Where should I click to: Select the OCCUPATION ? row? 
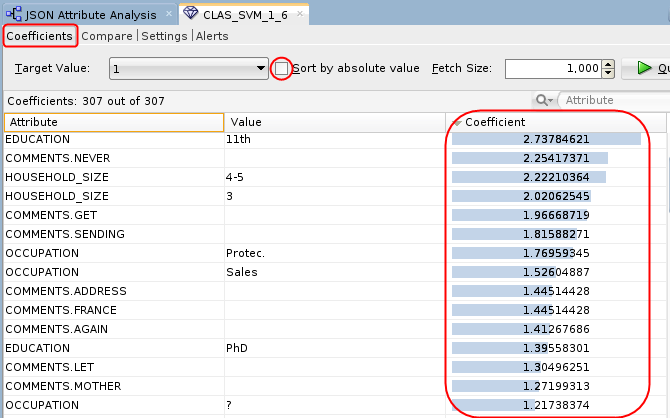[x=335, y=405]
